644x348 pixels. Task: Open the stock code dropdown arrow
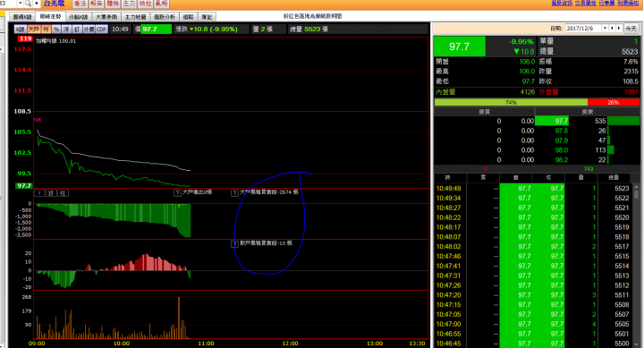(x=20, y=4)
